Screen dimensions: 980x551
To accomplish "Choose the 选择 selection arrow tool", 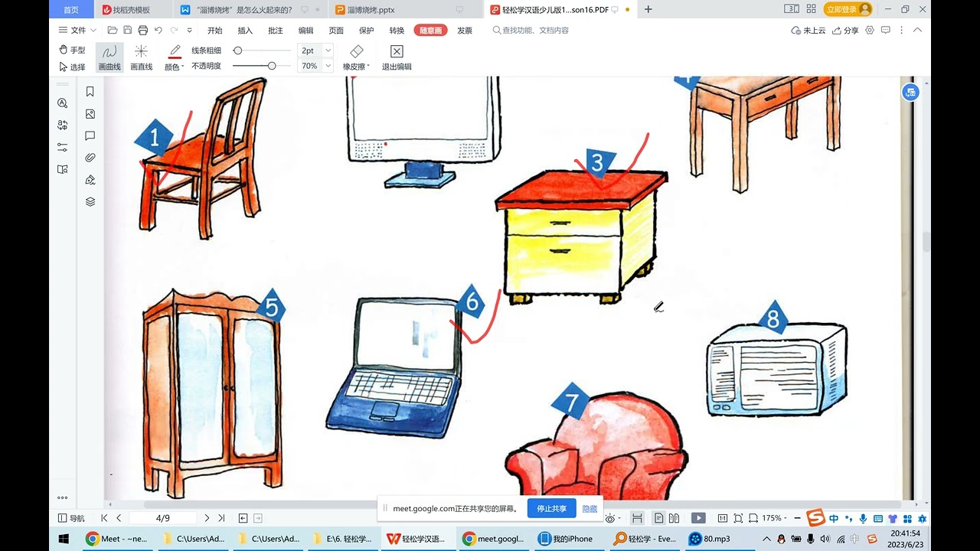I will click(72, 67).
